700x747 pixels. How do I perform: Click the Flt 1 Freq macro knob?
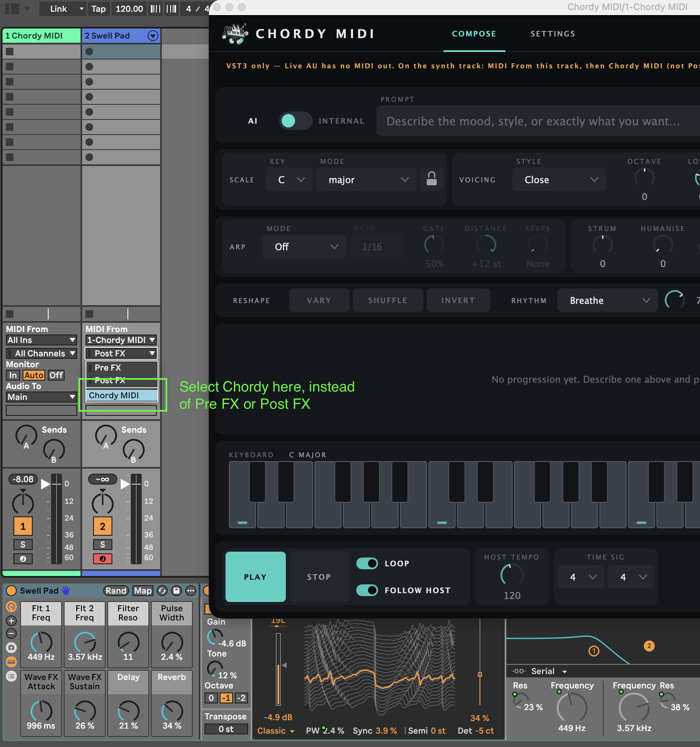pos(41,642)
